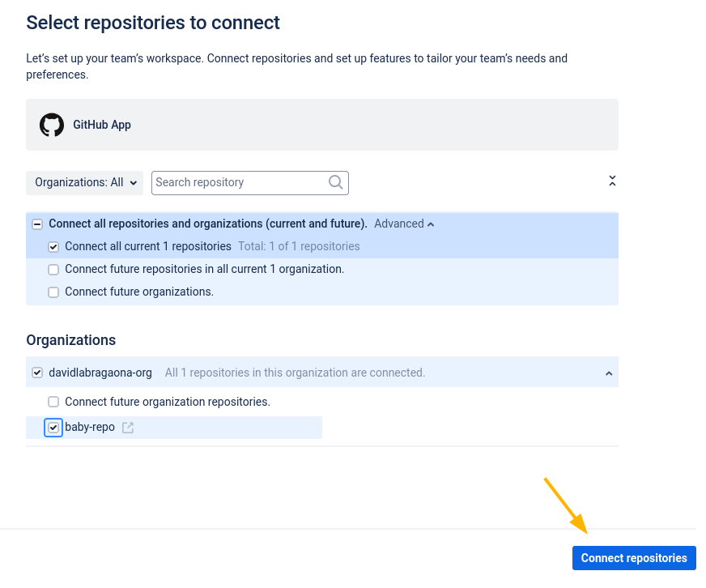Uncheck the davidlabragaona-org organization checkbox
706x588 pixels.
click(x=37, y=373)
